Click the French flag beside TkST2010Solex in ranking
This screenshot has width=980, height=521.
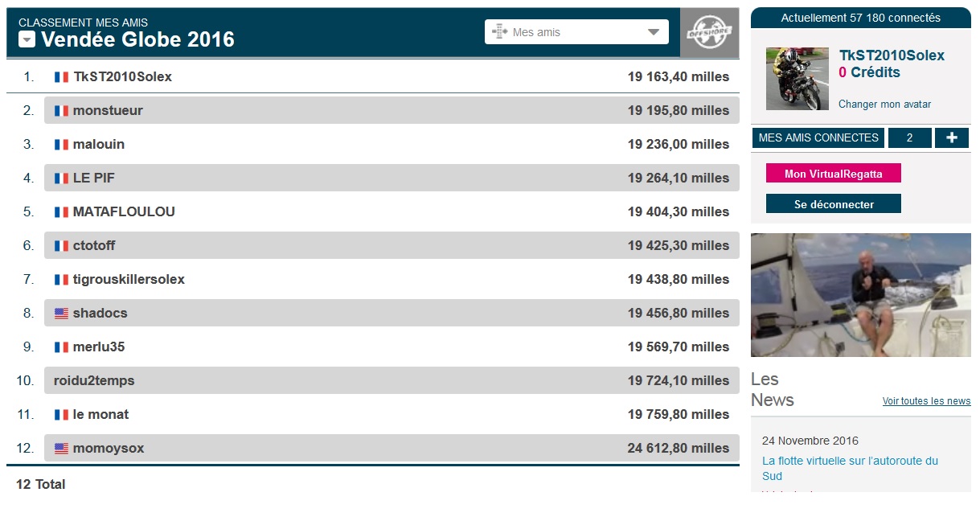tap(61, 77)
